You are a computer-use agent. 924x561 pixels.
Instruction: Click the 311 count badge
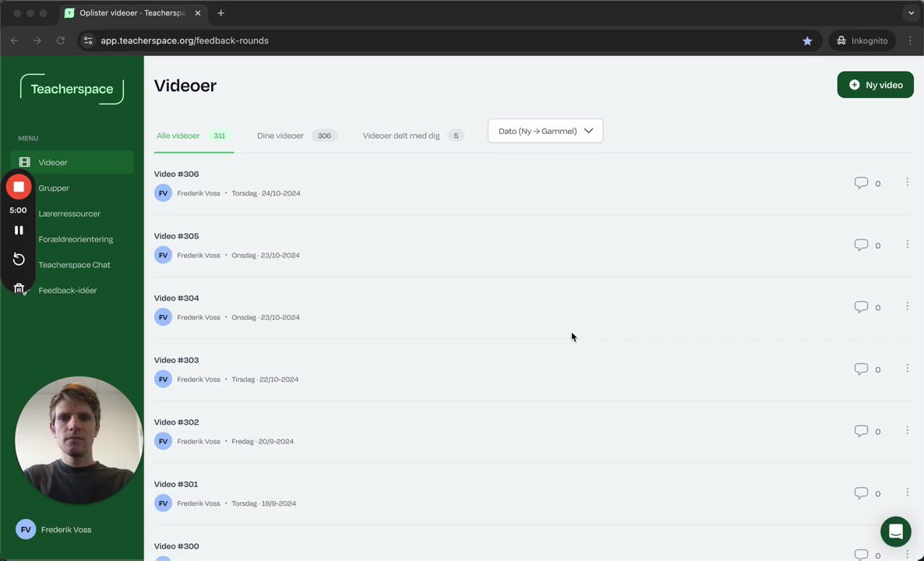click(x=219, y=136)
